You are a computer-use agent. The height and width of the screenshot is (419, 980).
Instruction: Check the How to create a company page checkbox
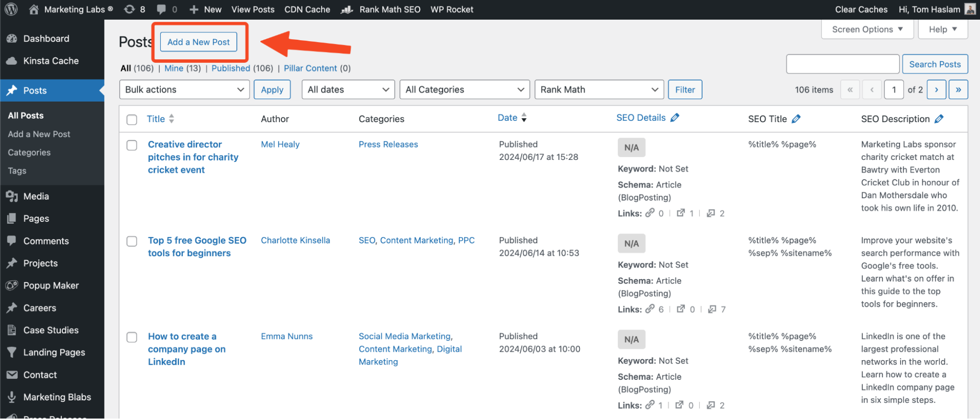pos(132,337)
